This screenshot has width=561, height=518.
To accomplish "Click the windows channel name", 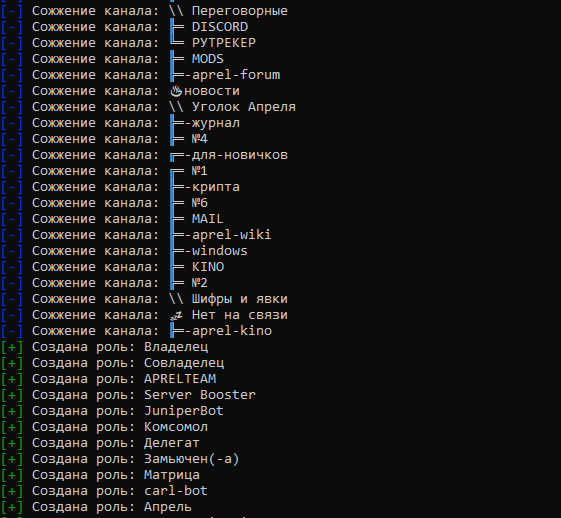I will 220,251.
